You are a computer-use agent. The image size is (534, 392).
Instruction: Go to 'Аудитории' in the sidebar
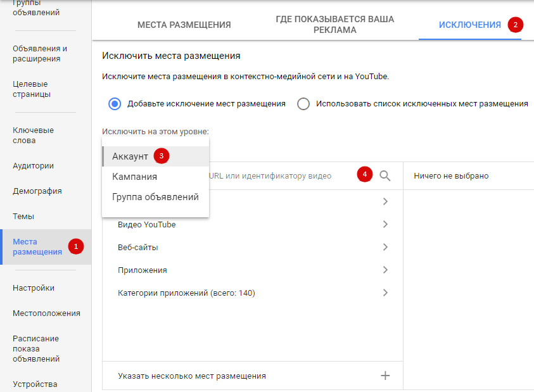(33, 166)
